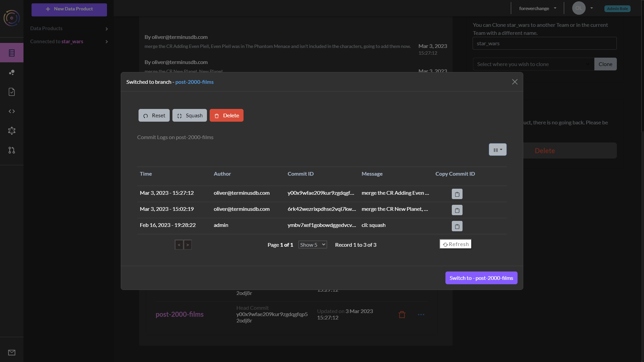The image size is (644, 362).
Task: Open the Show 5 rows dropdown
Action: click(313, 245)
